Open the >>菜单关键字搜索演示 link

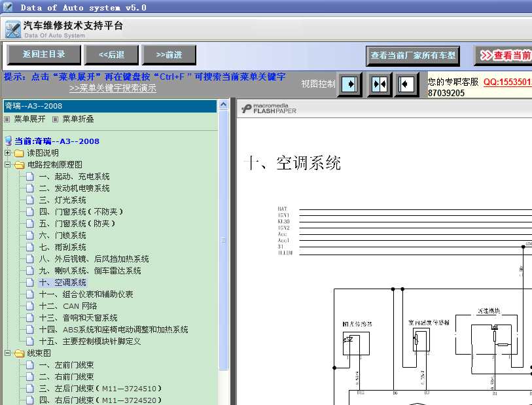tap(113, 88)
